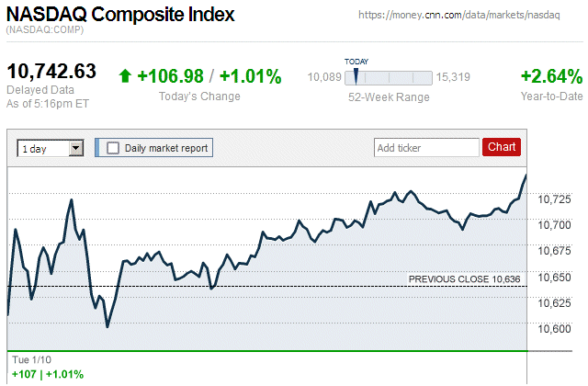
Task: Enable the Daily market report checkbox
Action: tap(113, 147)
